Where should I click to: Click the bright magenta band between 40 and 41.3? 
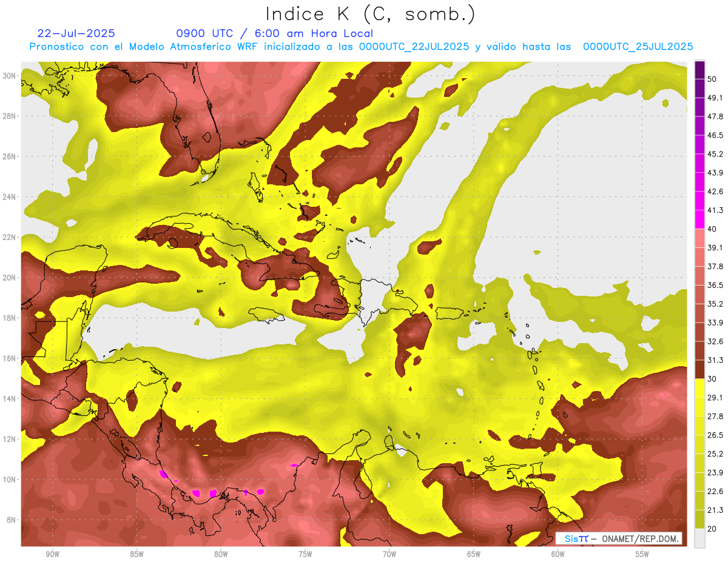pos(699,219)
